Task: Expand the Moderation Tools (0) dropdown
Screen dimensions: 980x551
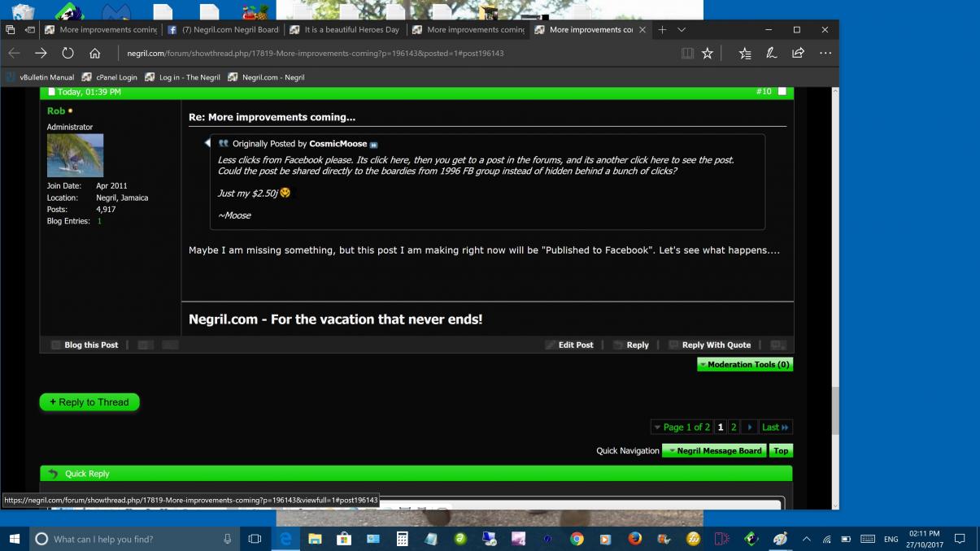Action: click(744, 365)
